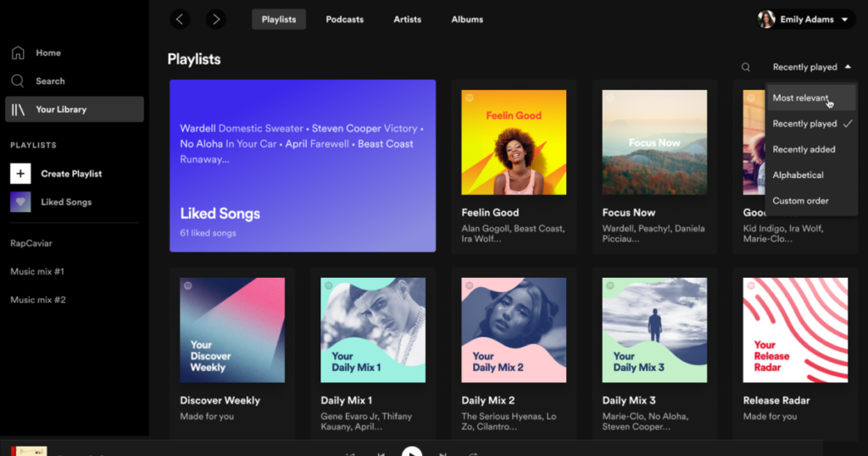This screenshot has height=456, width=868.
Task: Open Liked Songs from sidebar
Action: tap(66, 202)
